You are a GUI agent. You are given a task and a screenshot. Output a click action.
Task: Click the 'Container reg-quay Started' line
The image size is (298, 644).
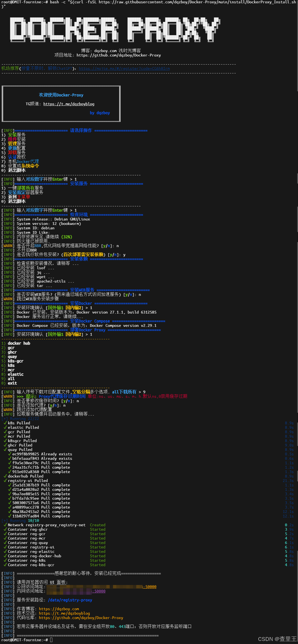point(54,543)
